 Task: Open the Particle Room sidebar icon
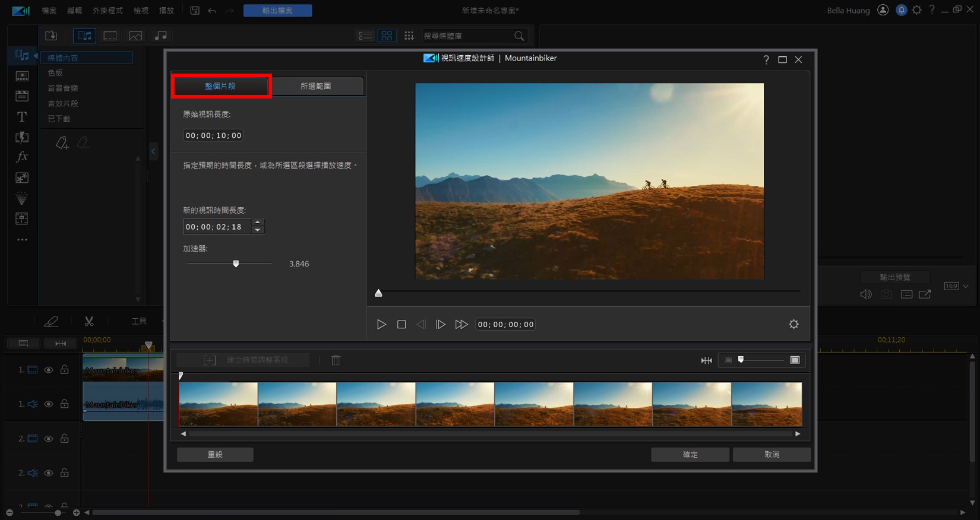(22, 198)
